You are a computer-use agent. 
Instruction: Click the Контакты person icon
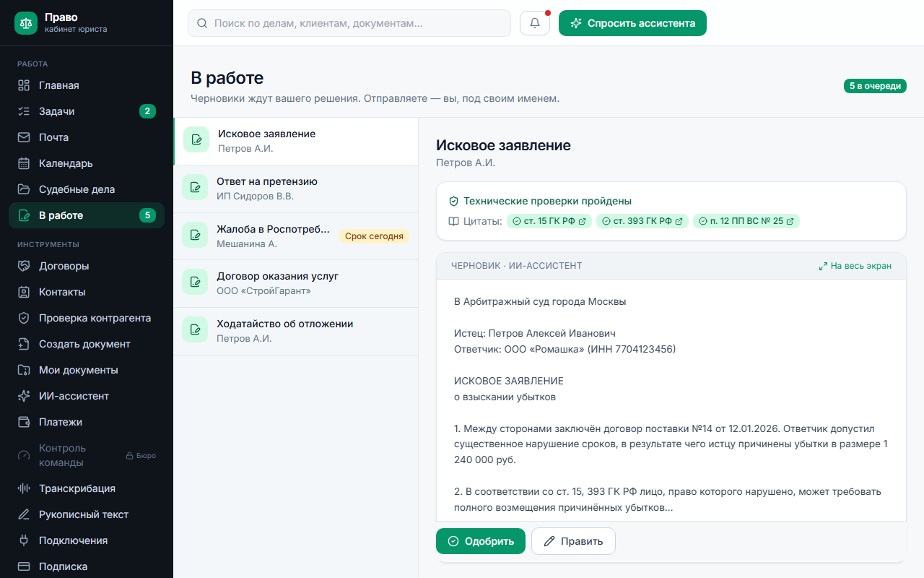[x=24, y=292]
